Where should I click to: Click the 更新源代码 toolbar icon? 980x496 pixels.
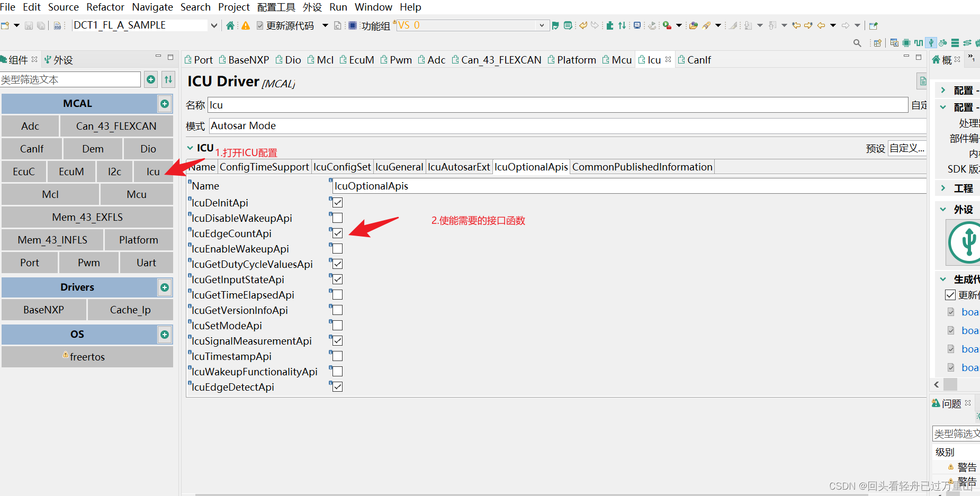259,25
